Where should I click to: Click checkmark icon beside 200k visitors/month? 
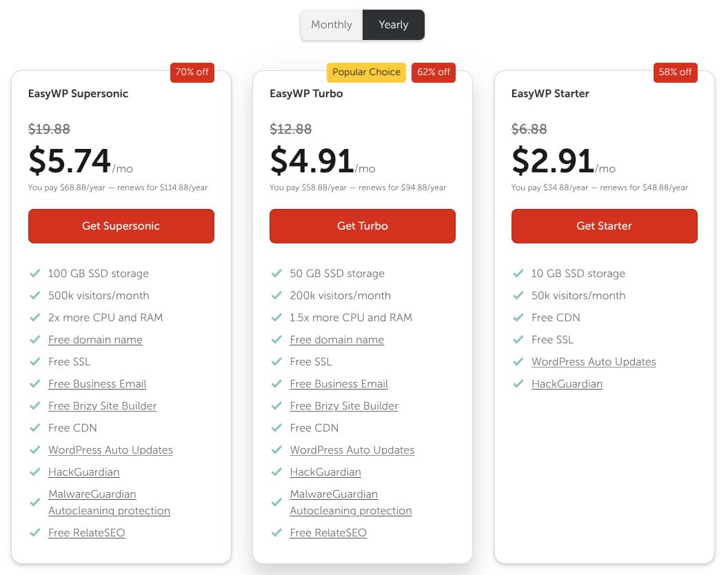click(x=276, y=296)
